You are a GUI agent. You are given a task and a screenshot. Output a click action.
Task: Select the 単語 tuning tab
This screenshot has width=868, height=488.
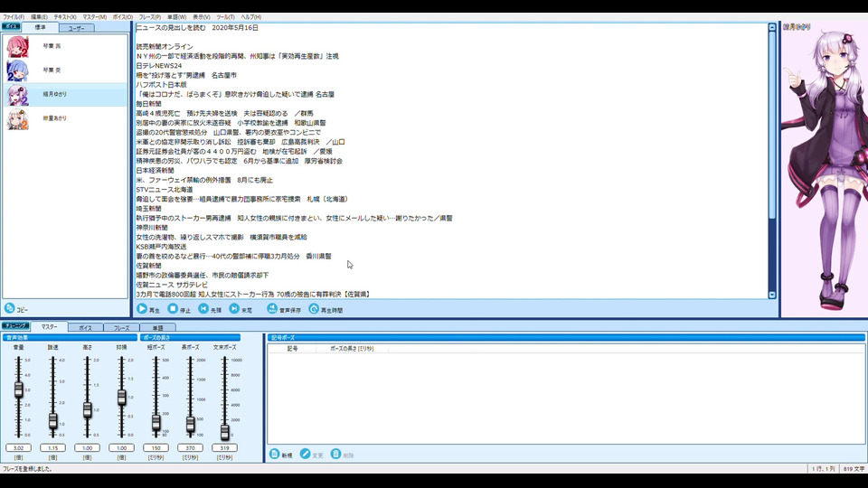coord(157,327)
